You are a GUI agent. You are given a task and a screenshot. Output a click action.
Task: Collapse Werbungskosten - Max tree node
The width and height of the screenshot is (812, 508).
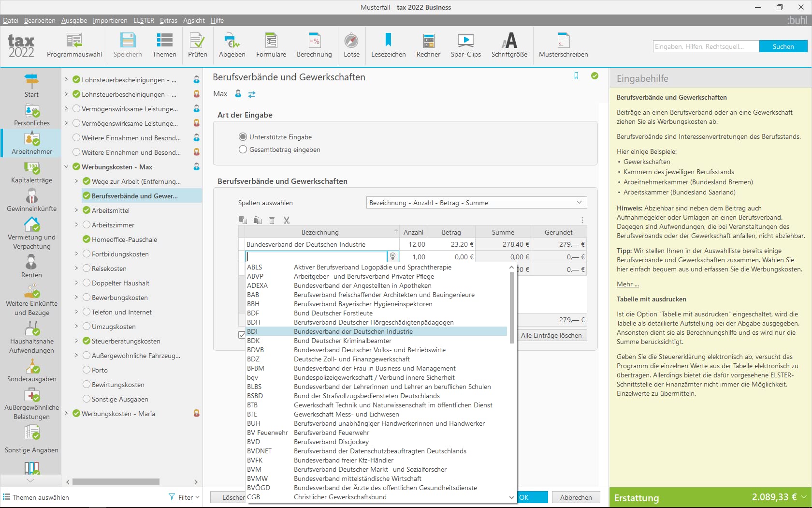(x=66, y=167)
